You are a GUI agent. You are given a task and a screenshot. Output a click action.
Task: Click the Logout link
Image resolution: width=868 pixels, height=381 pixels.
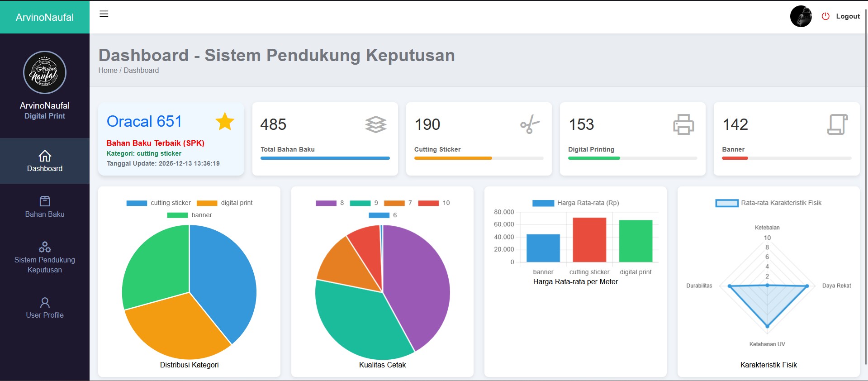[848, 16]
